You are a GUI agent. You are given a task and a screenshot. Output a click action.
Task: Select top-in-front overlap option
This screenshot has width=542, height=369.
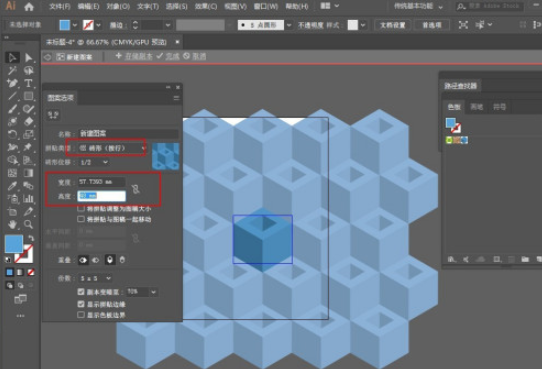click(x=110, y=260)
